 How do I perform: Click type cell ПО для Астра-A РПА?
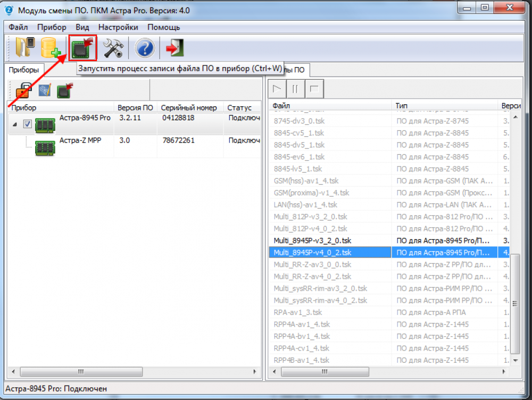tap(431, 312)
